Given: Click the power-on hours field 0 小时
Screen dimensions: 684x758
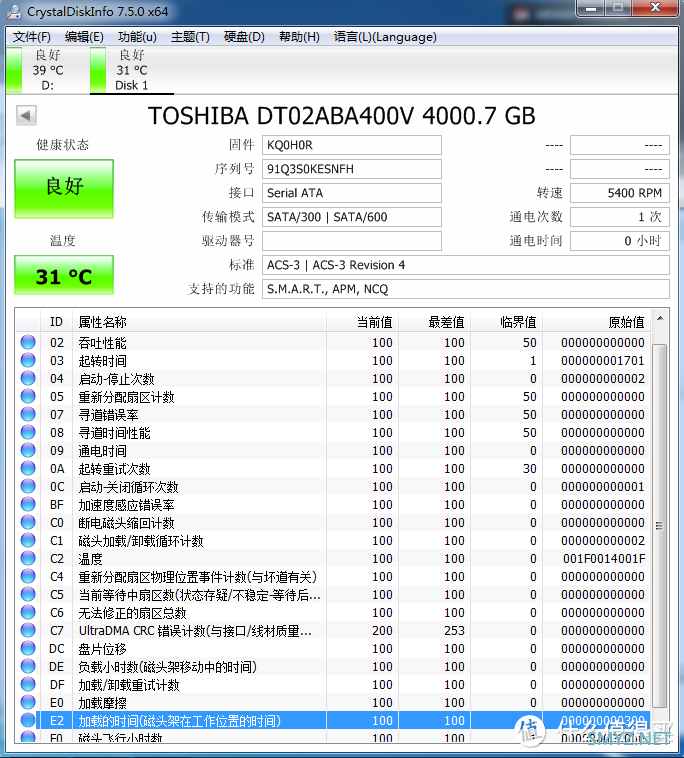Looking at the screenshot, I should [620, 241].
